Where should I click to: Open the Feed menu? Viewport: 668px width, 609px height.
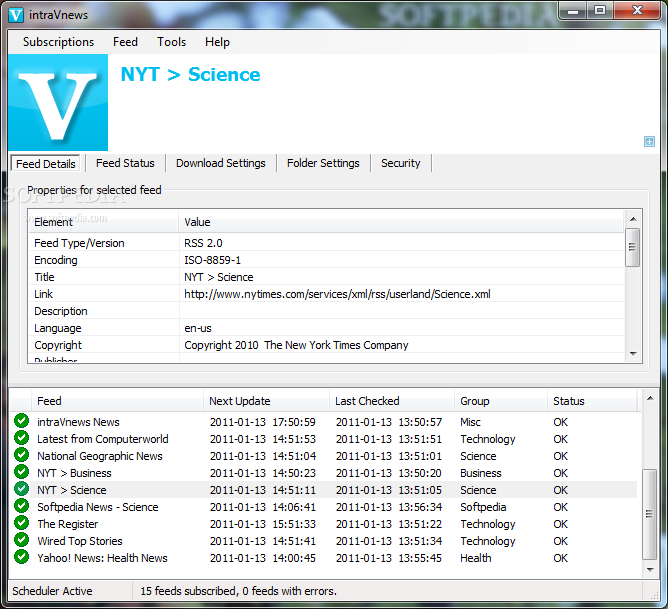pyautogui.click(x=125, y=42)
